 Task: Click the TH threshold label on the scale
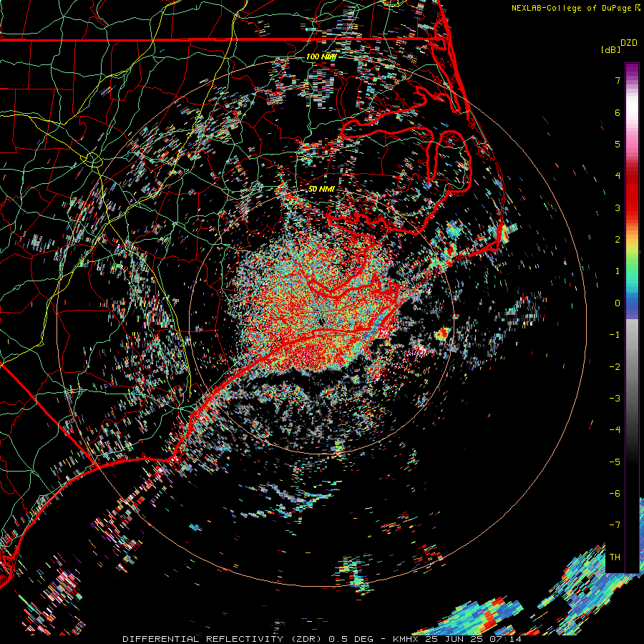click(x=615, y=557)
